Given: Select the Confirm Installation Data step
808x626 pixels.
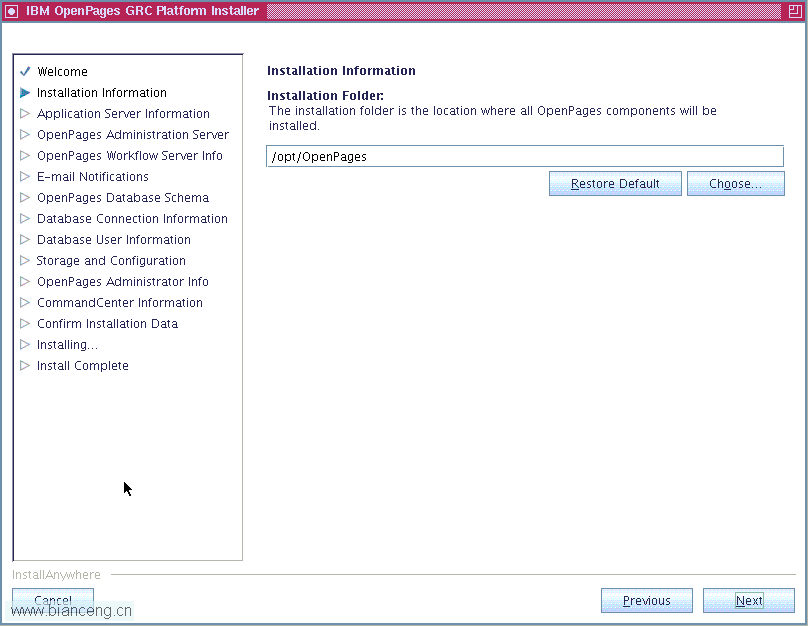Looking at the screenshot, I should coord(107,324).
